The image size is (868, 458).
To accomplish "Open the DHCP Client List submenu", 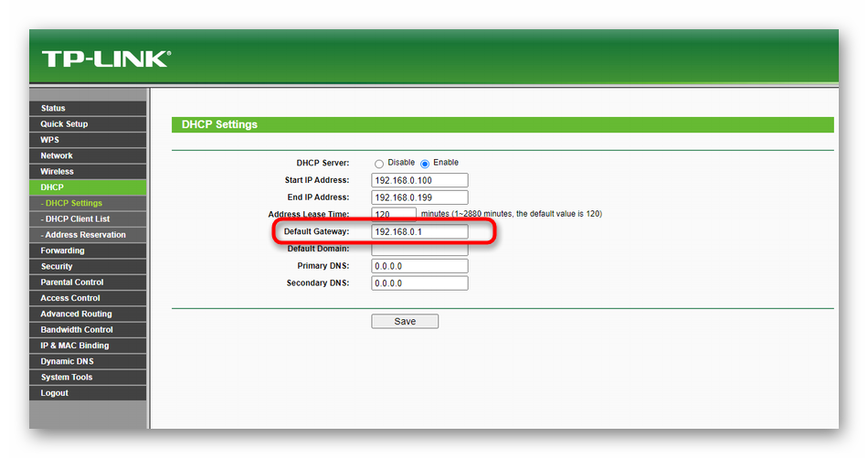I will pos(88,218).
